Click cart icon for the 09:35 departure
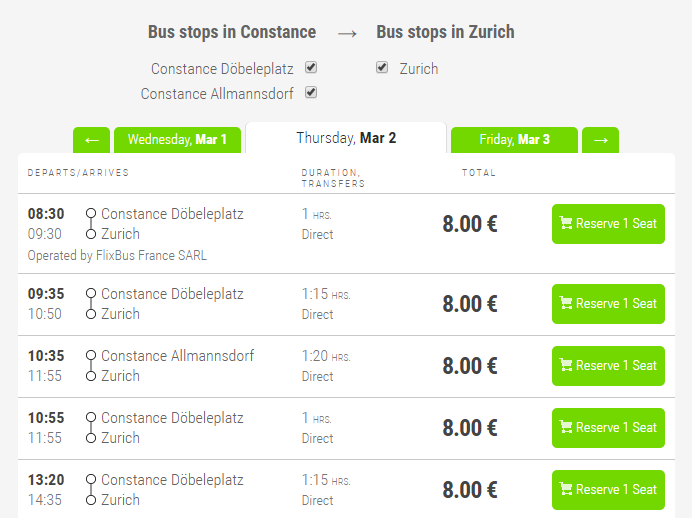The image size is (692, 518). [566, 304]
